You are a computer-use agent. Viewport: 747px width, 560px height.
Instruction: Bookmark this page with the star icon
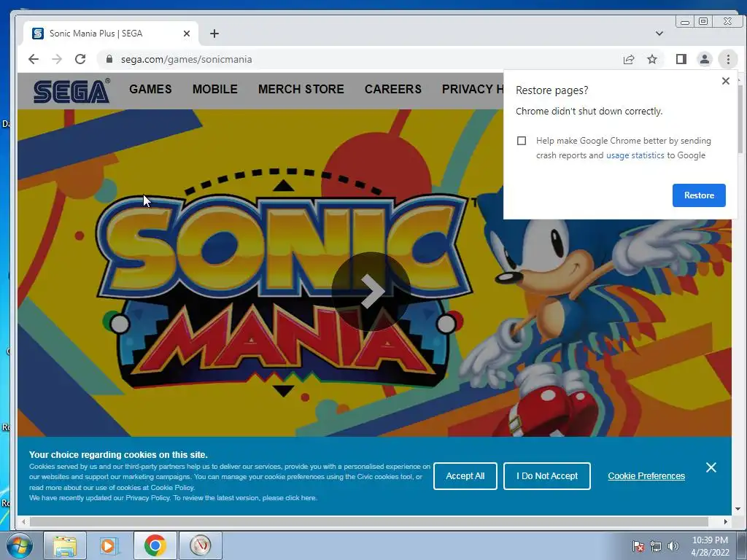[x=652, y=59]
